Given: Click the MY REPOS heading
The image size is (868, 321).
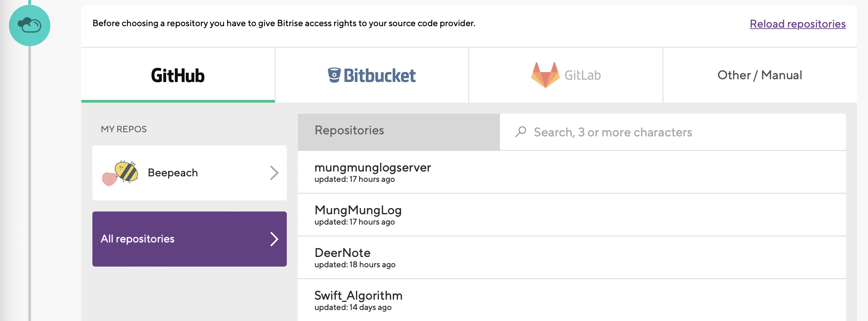Looking at the screenshot, I should pyautogui.click(x=124, y=129).
